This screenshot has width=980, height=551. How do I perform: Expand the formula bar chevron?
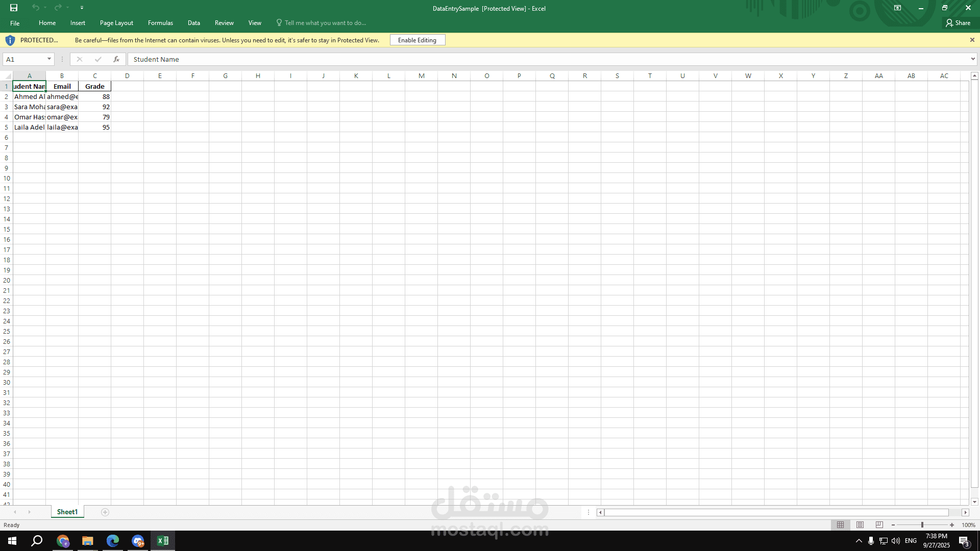click(x=973, y=59)
